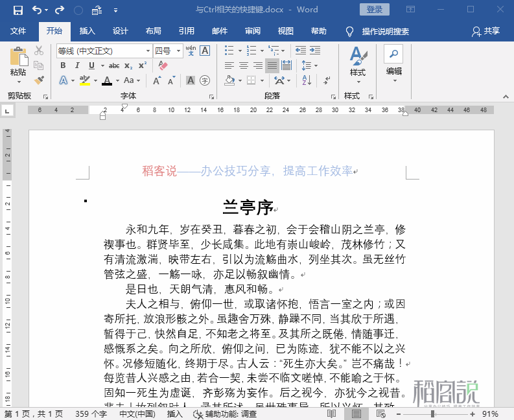Switch to the 插入 ribbon tab
This screenshot has width=514, height=420.
coord(87,31)
